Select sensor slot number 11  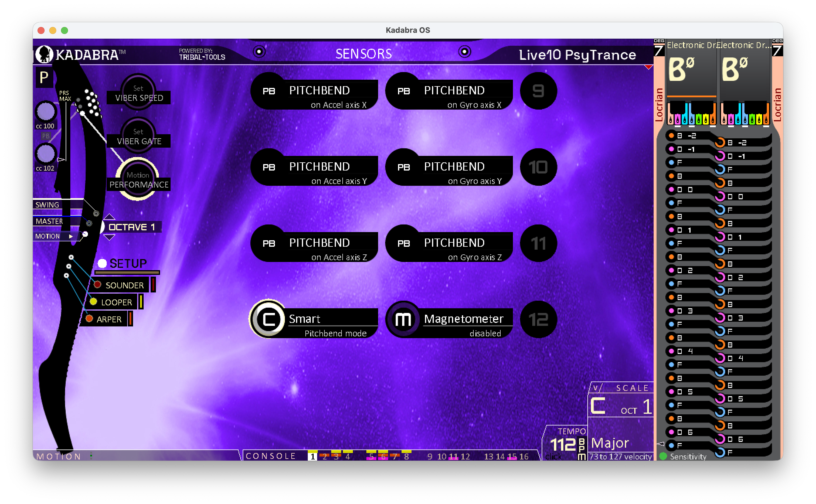[538, 243]
